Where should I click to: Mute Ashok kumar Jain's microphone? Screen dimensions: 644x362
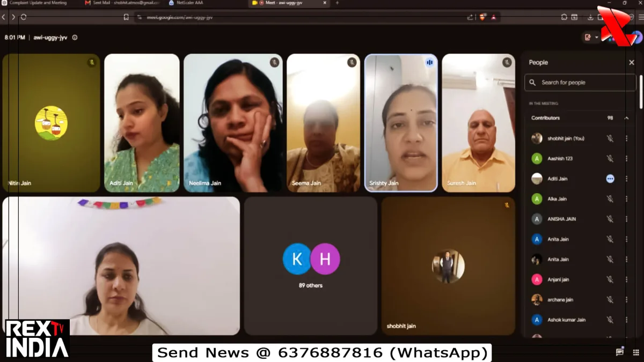610,320
